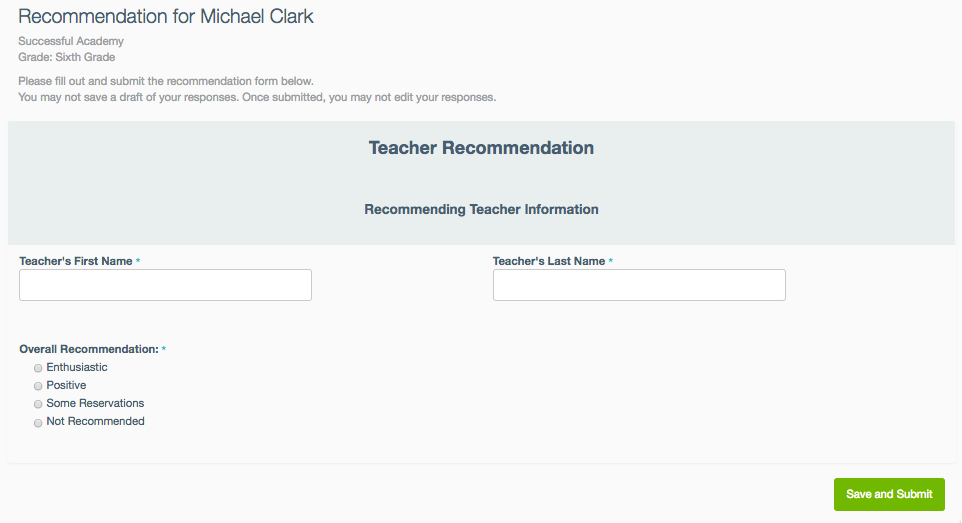The image size is (962, 523).
Task: Choose the Positive radio option
Action: coord(38,386)
